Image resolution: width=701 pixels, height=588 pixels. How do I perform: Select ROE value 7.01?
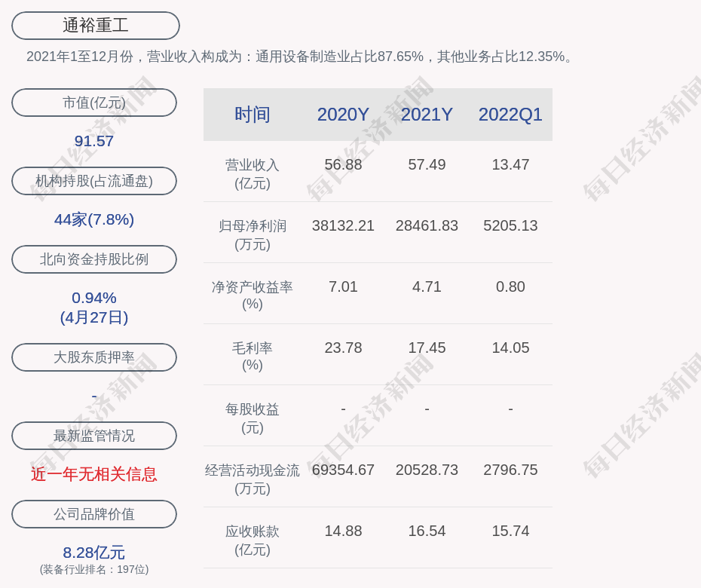coord(343,286)
